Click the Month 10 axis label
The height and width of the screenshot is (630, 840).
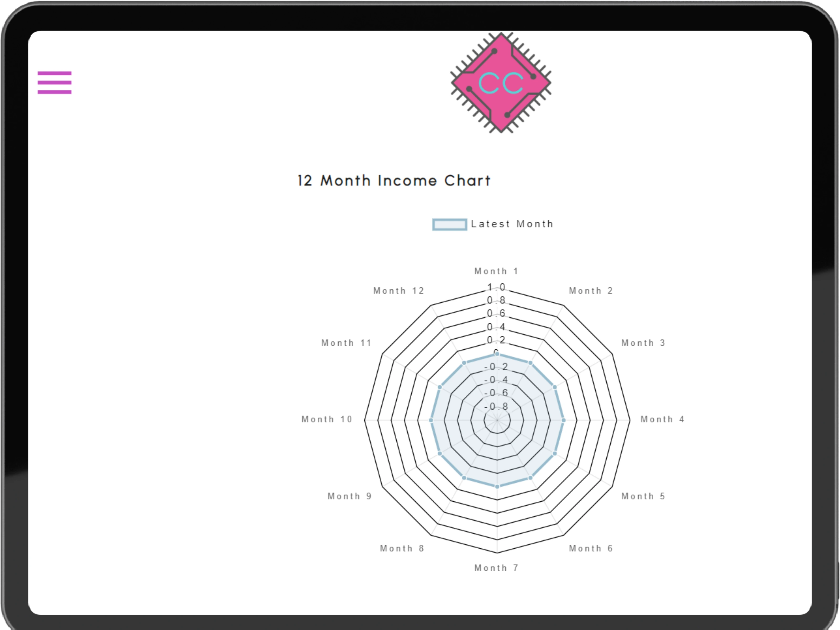(327, 419)
